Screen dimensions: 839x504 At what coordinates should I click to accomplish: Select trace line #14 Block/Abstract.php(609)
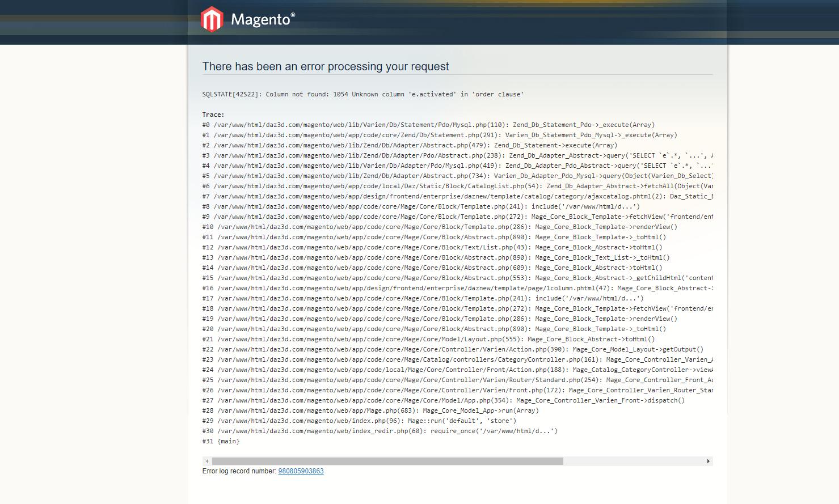[432, 268]
